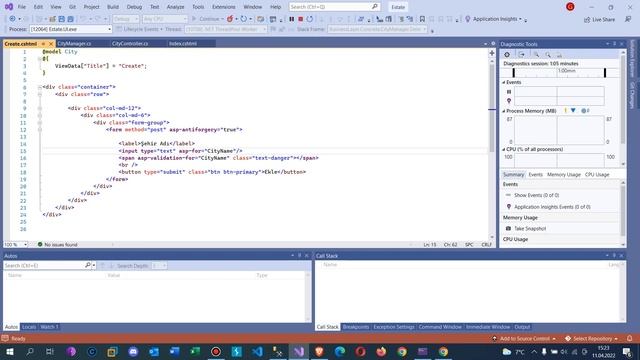This screenshot has height=360, width=640.
Task: Click Diagnostic Tools output export icon
Action: [522, 54]
